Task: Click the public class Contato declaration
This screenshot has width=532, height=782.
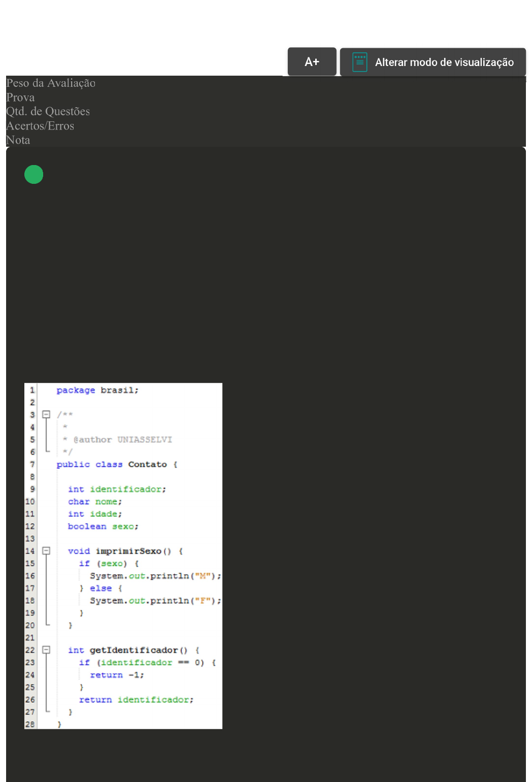Action: (117, 464)
